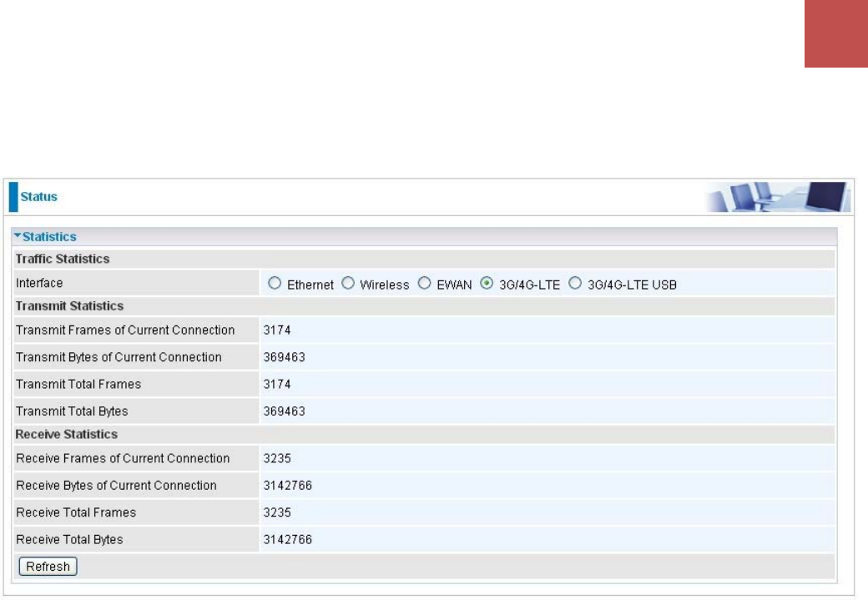Screen dimensions: 868x600
Task: Click label Transmit Bytes of Current Connection
Action: point(119,357)
